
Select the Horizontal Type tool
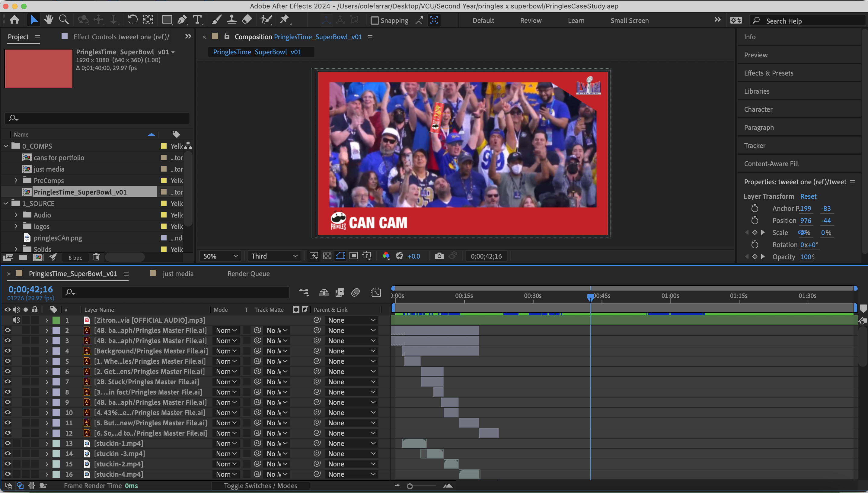coord(197,20)
